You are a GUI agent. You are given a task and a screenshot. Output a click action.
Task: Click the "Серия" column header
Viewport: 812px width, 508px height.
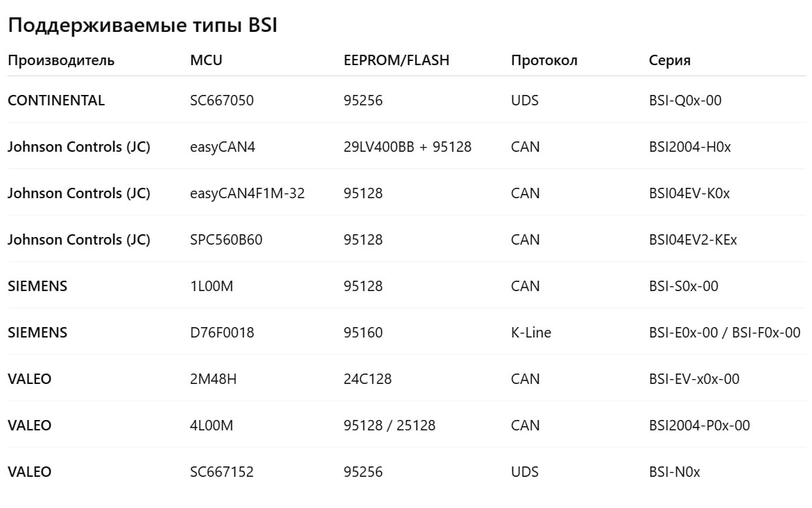pos(669,60)
